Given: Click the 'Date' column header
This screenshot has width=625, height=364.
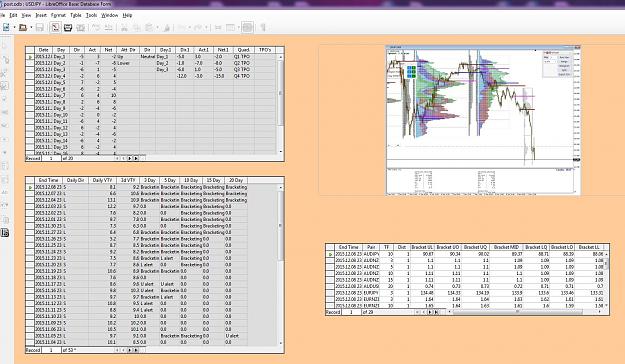Looking at the screenshot, I should click(43, 50).
